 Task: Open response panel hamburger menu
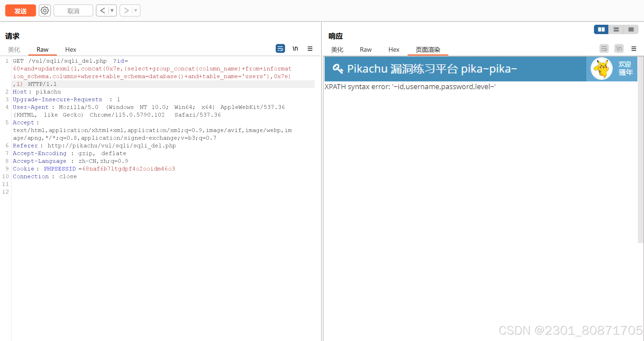[x=634, y=49]
